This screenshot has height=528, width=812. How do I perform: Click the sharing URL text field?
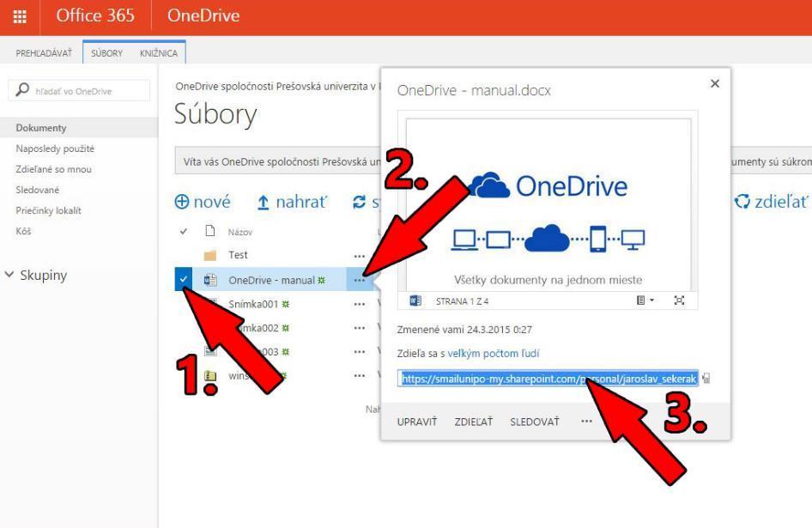point(548,379)
